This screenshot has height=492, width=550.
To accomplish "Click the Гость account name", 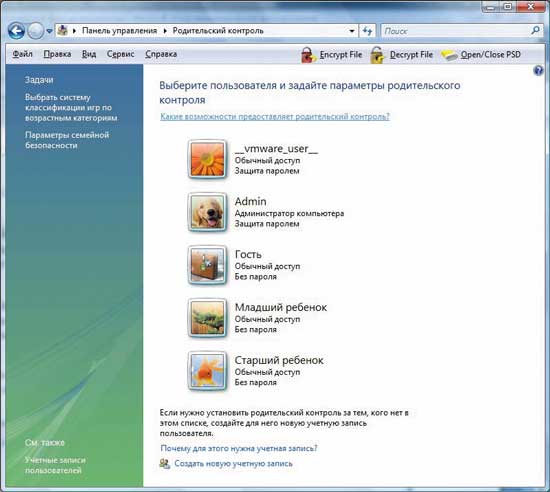I will point(248,254).
